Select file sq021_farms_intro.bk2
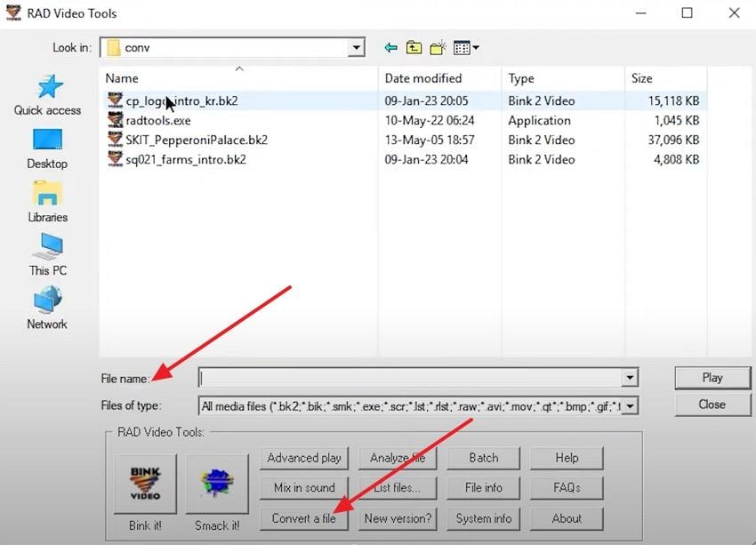 (x=186, y=159)
